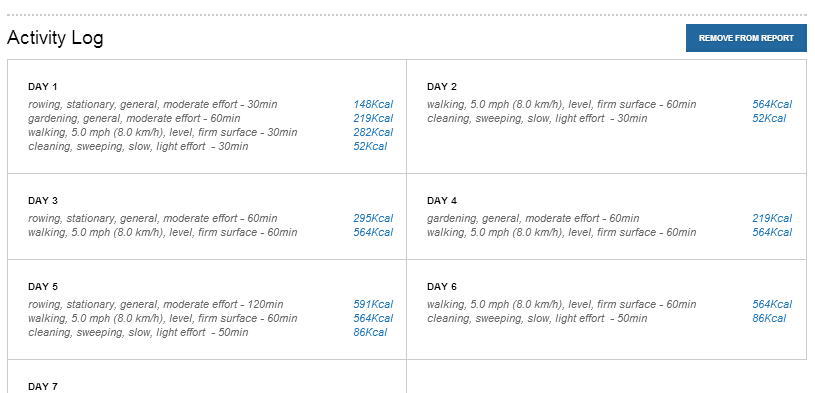Viewport: 815px width, 393px height.
Task: Click Day 4 gardening 60min activity text
Action: pyautogui.click(x=533, y=218)
